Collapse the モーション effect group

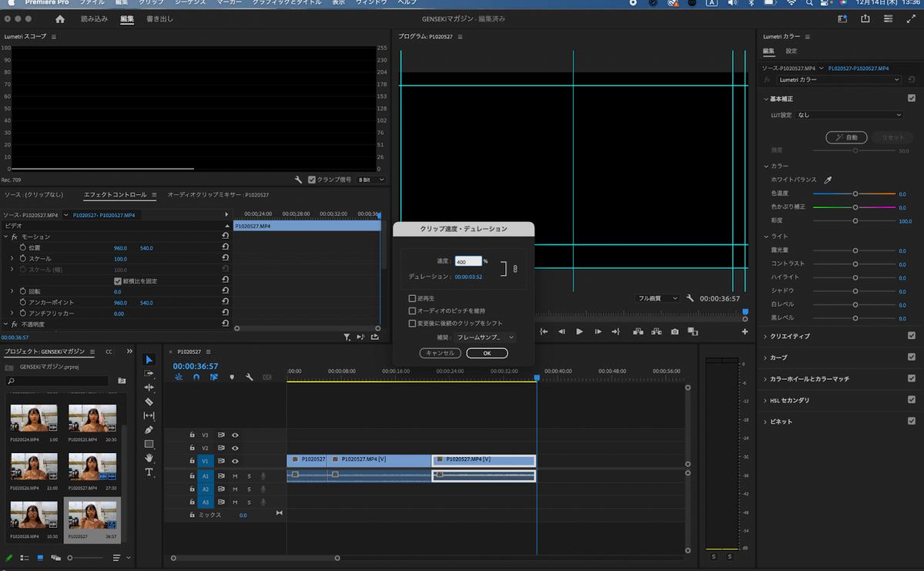click(x=6, y=237)
